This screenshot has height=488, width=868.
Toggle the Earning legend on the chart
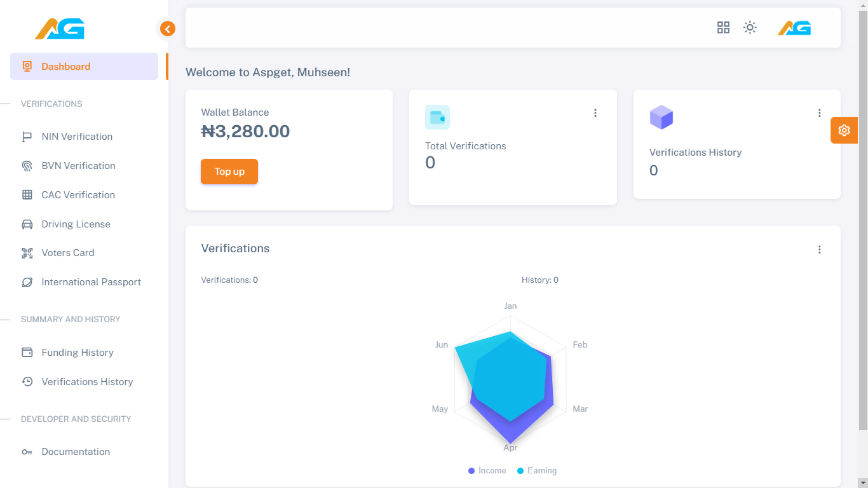(x=537, y=470)
